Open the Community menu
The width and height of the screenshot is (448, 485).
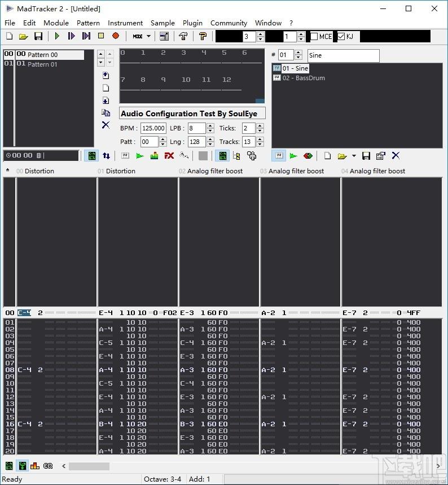(x=229, y=23)
